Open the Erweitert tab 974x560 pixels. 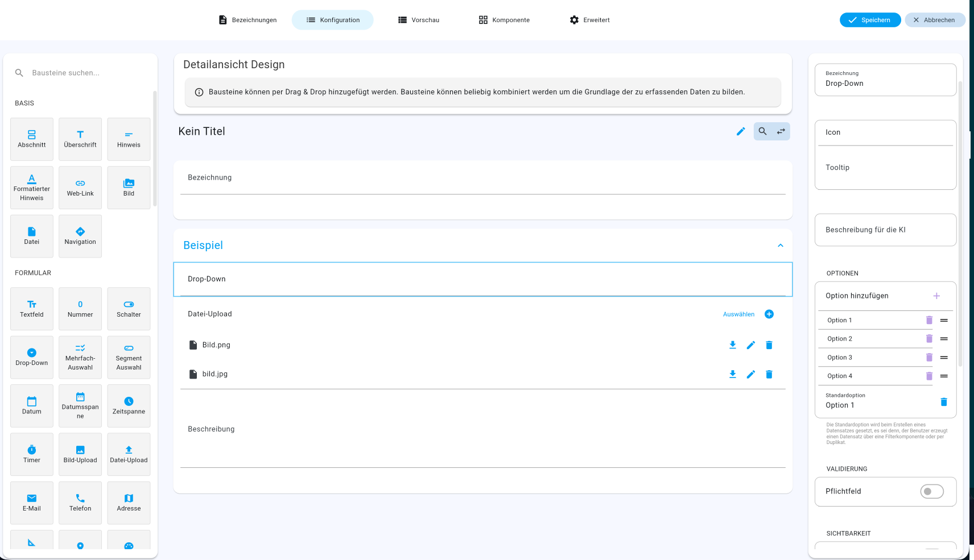click(x=590, y=20)
